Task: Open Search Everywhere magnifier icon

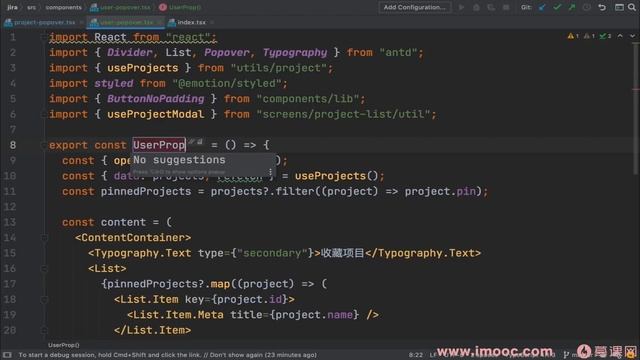Action: click(x=632, y=7)
